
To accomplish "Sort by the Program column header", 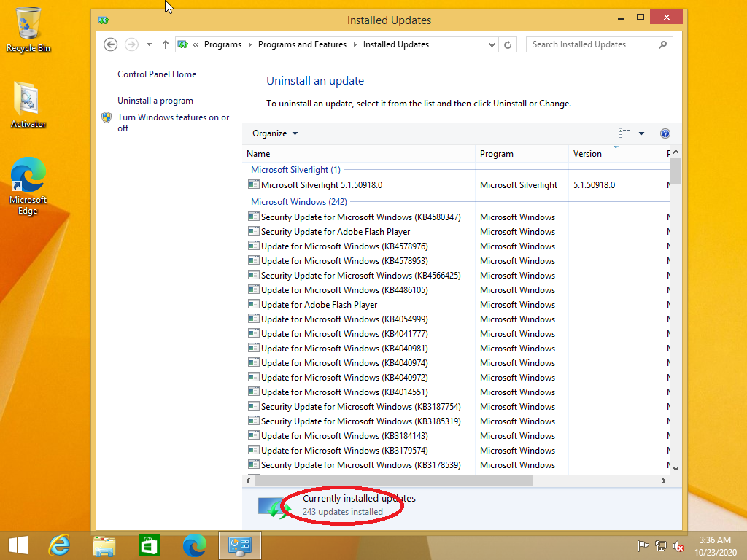I will 522,154.
